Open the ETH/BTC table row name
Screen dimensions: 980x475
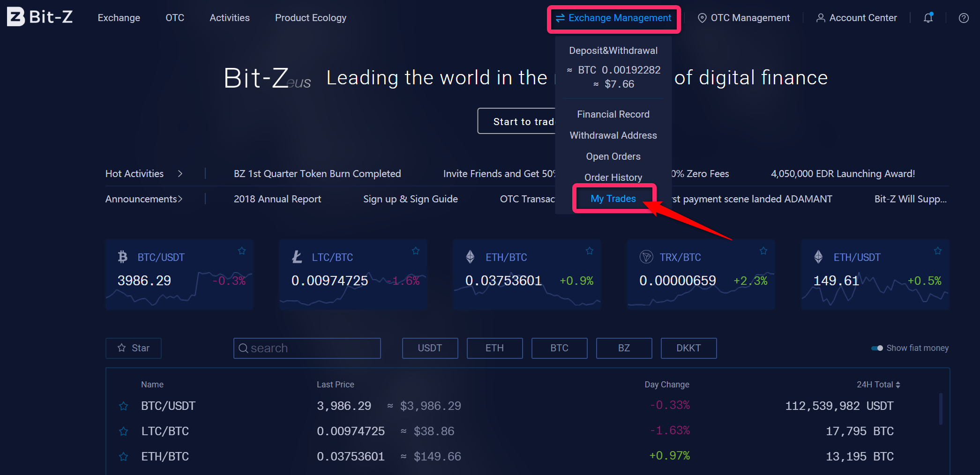click(165, 457)
